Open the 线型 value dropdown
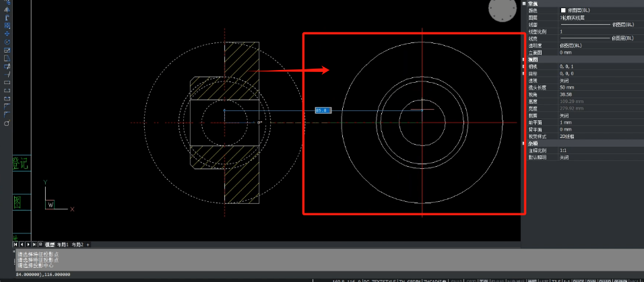 [601, 24]
